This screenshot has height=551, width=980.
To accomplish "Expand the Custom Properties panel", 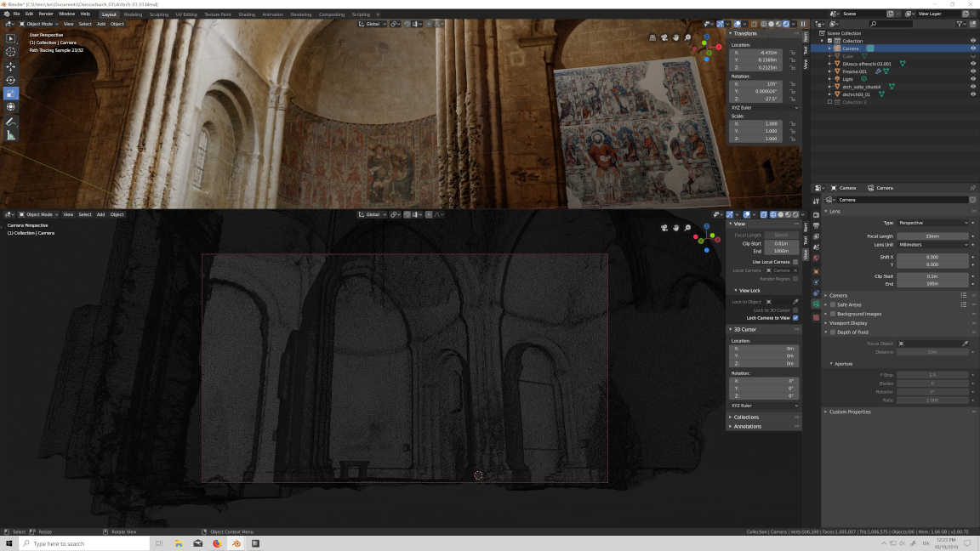I will point(849,412).
